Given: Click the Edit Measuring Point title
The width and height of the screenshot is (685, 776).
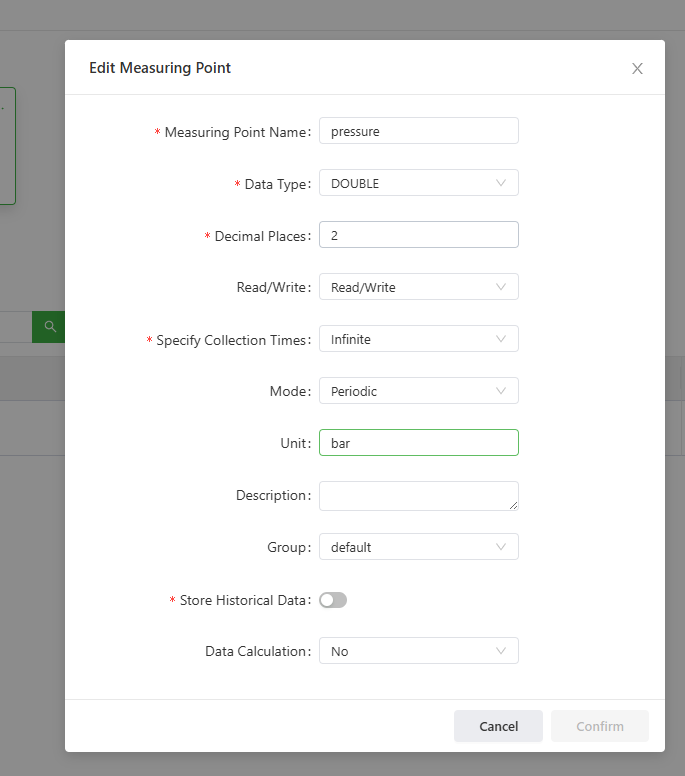Looking at the screenshot, I should tap(160, 68).
